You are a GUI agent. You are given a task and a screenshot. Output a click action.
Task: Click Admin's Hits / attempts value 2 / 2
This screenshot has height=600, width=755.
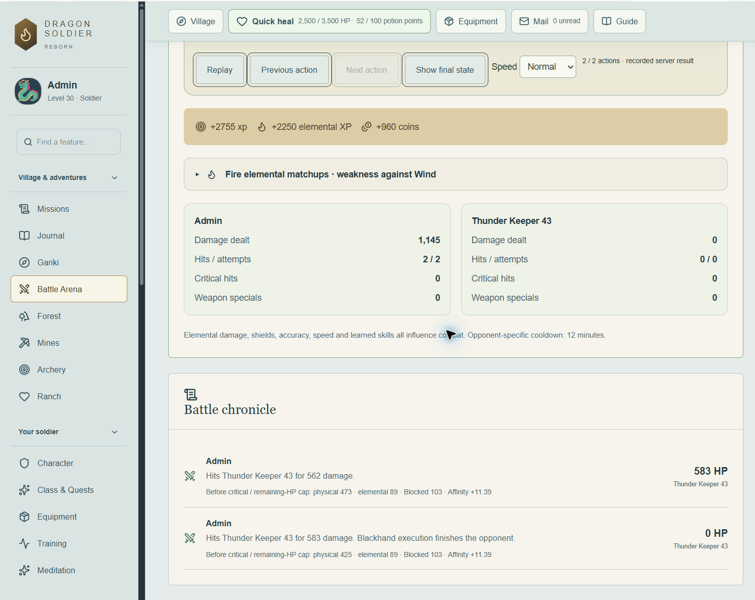431,259
